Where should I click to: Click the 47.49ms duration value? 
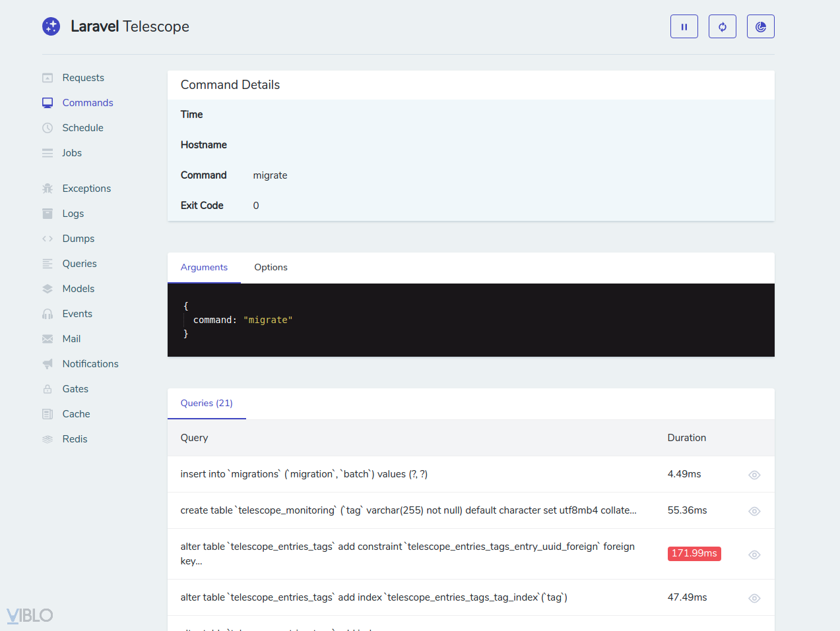pos(687,597)
